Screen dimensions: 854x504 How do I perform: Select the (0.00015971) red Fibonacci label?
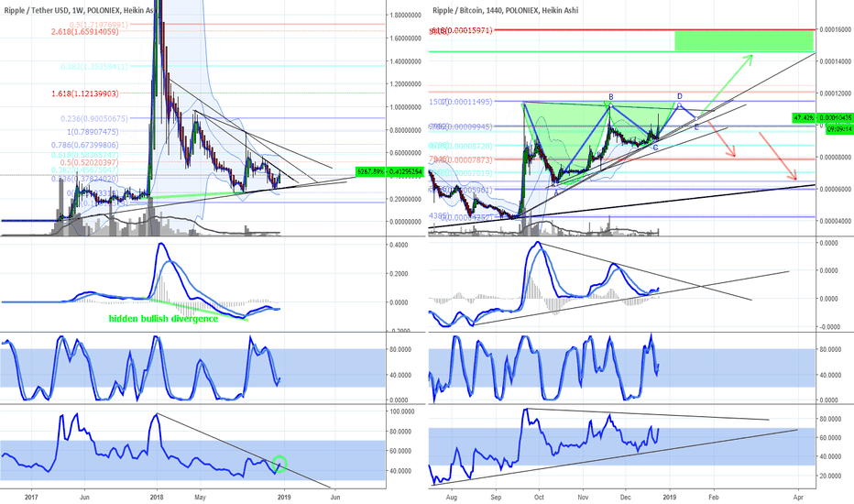(461, 31)
